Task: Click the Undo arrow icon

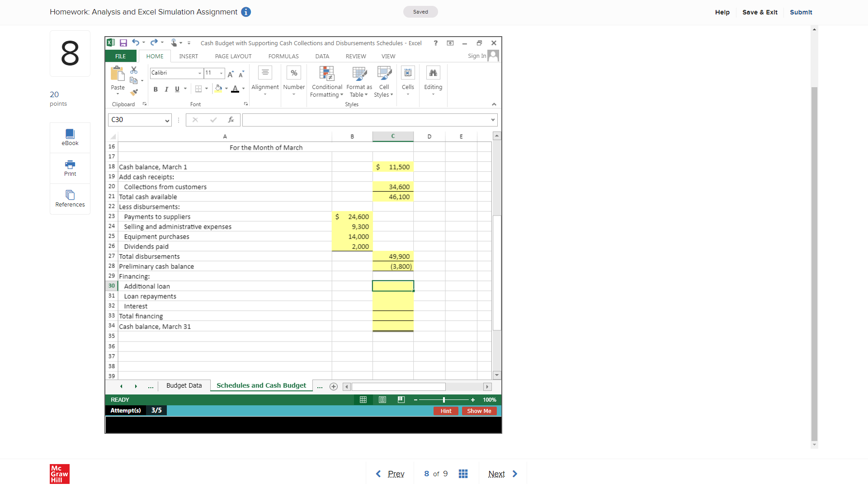Action: point(136,42)
